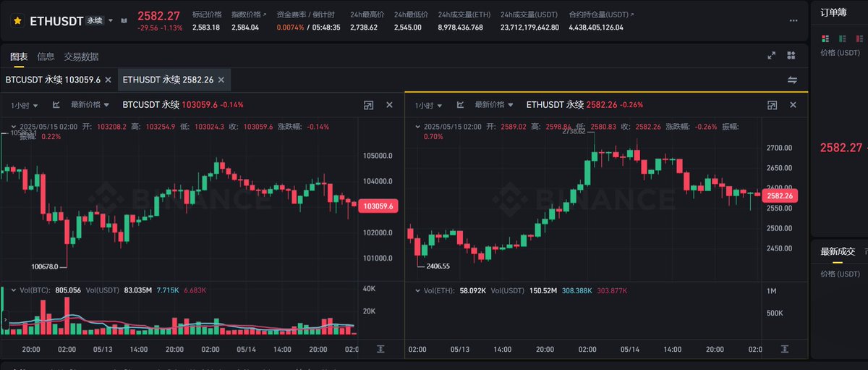The width and height of the screenshot is (868, 370).
Task: Close the ETHUSDT chart pane
Action: [x=793, y=105]
